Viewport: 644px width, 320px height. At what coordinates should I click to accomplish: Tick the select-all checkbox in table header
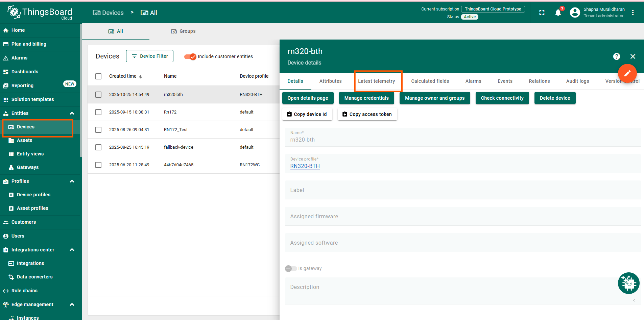point(98,76)
